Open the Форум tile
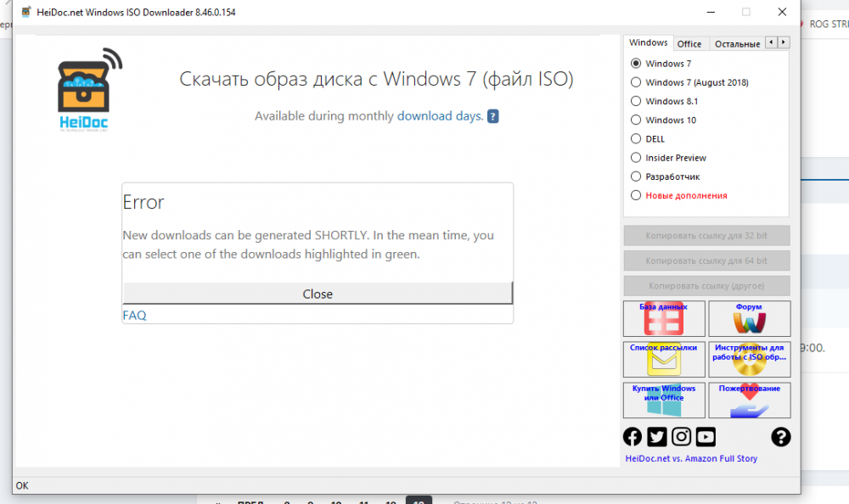Image resolution: width=849 pixels, height=504 pixels. (749, 318)
